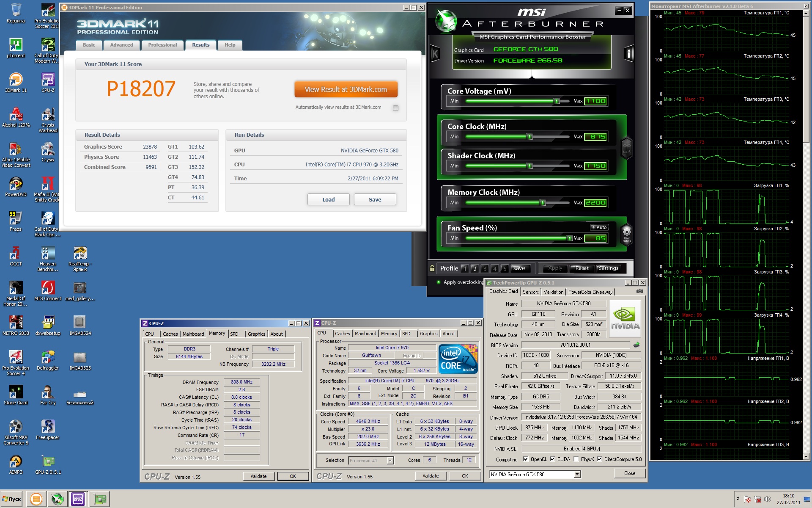Click the Core Clock Max value field

coord(595,137)
